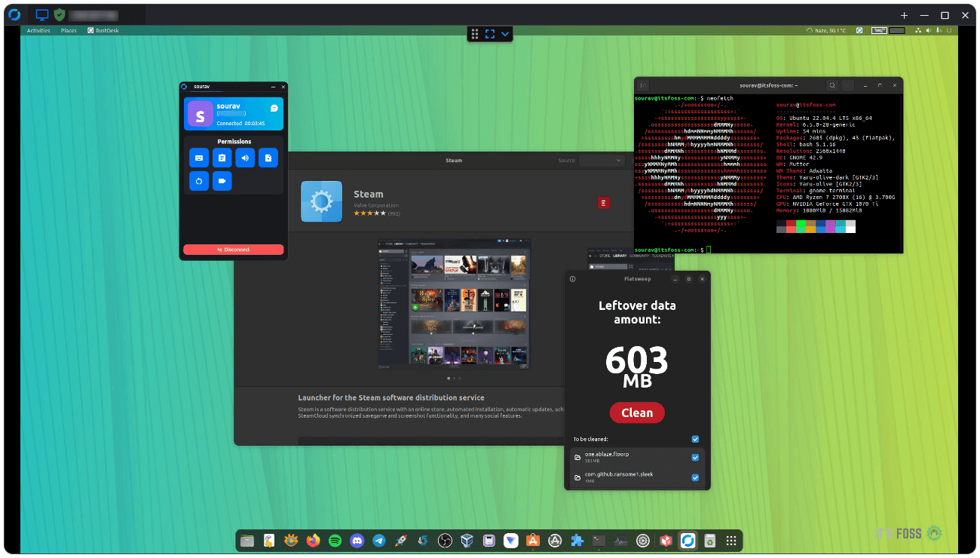Launch OBS Studio from the dock
The image size is (980, 558).
[445, 541]
